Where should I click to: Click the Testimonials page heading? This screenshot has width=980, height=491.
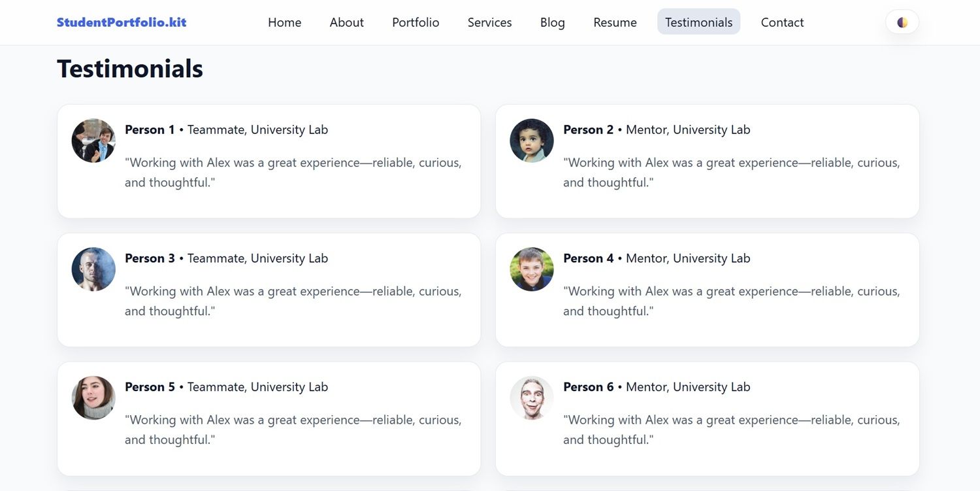[x=130, y=69]
